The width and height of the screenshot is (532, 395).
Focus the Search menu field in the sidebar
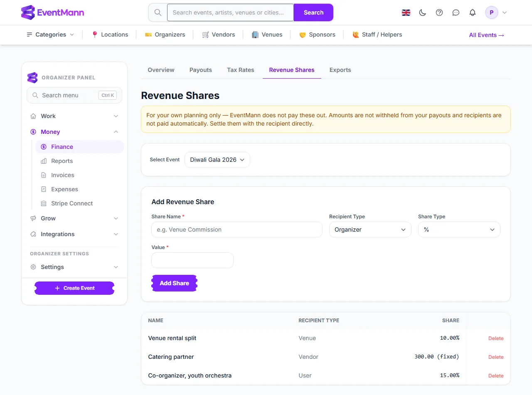74,95
